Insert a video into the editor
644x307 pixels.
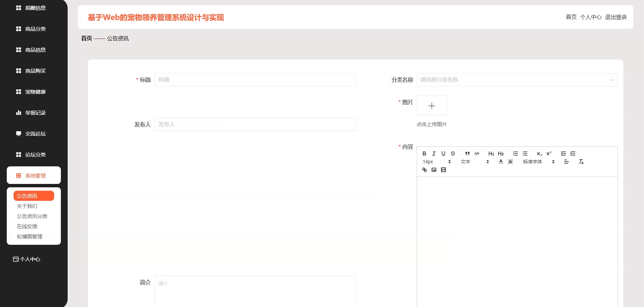click(x=443, y=170)
